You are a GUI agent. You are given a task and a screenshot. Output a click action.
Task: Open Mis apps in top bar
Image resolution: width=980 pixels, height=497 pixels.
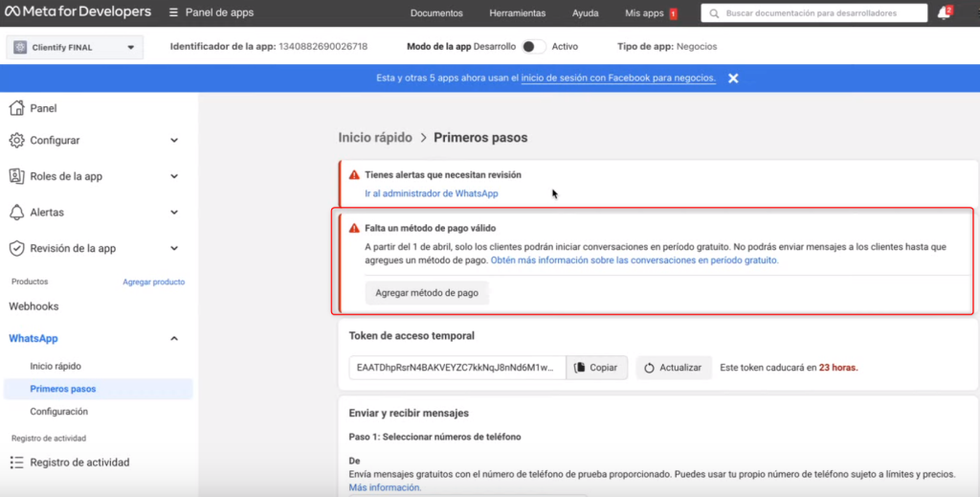[x=644, y=13]
